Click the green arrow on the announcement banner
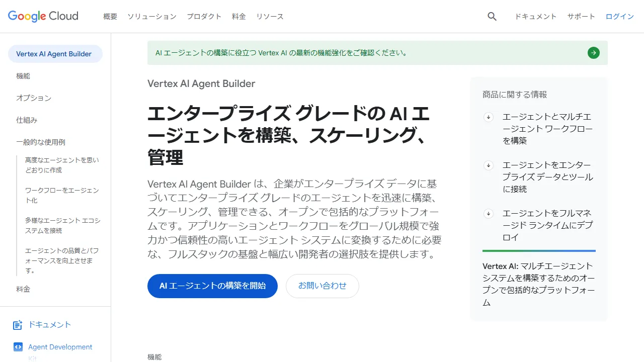The width and height of the screenshot is (644, 362). [594, 53]
